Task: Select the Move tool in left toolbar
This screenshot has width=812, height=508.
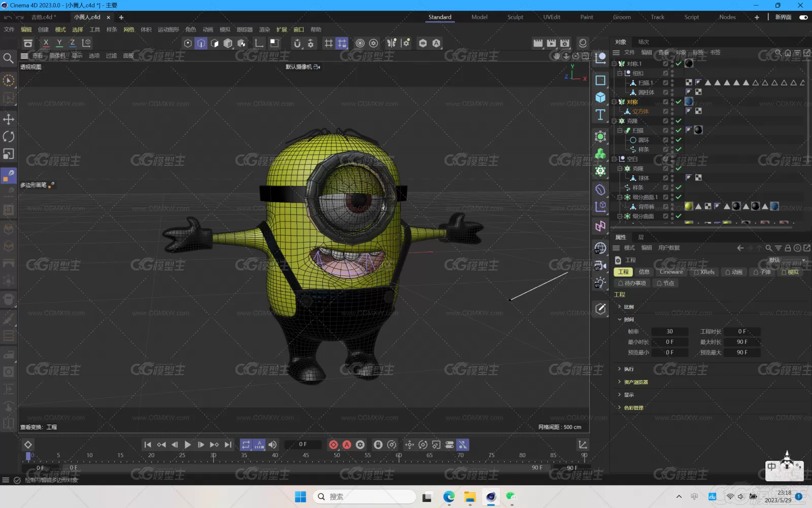Action: [x=9, y=119]
